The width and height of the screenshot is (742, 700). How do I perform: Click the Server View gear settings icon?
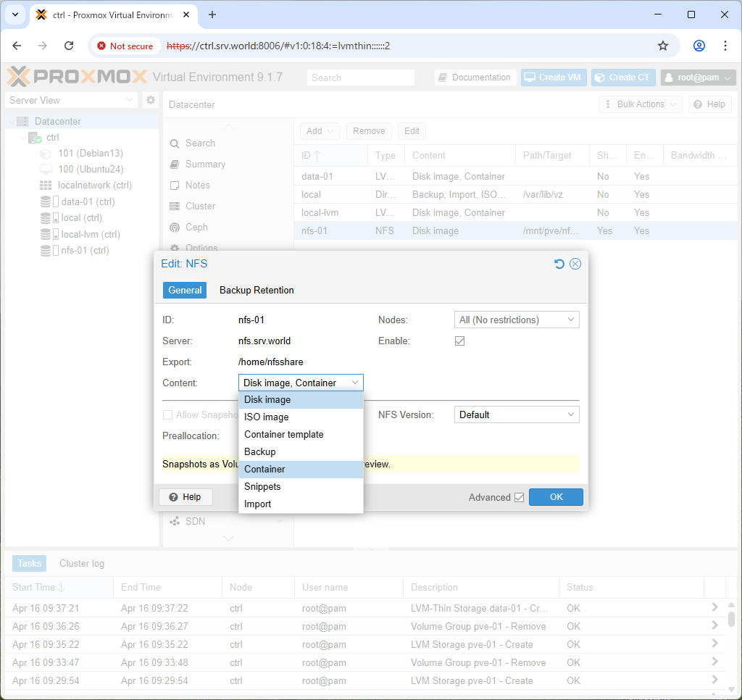(151, 100)
